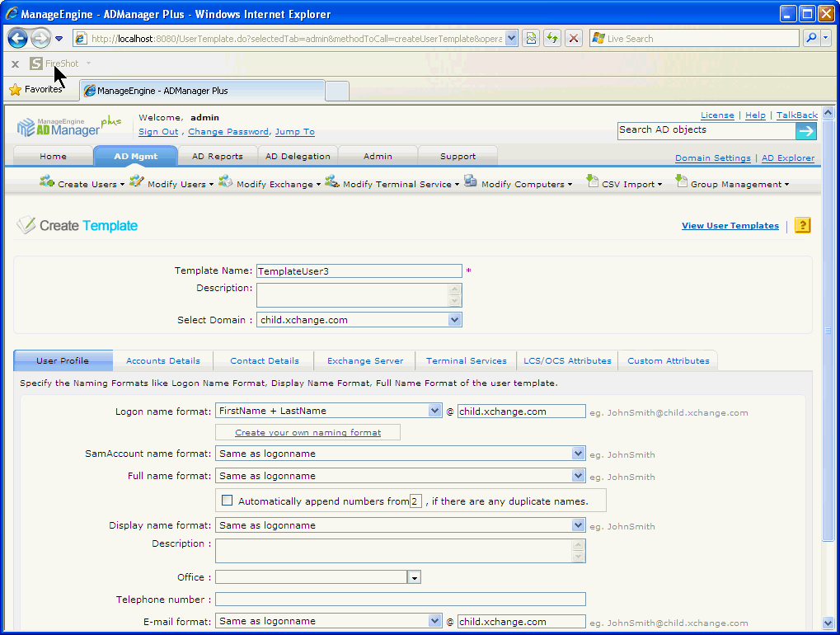The height and width of the screenshot is (635, 840).
Task: Open the AD Delegation tab
Action: click(x=298, y=156)
